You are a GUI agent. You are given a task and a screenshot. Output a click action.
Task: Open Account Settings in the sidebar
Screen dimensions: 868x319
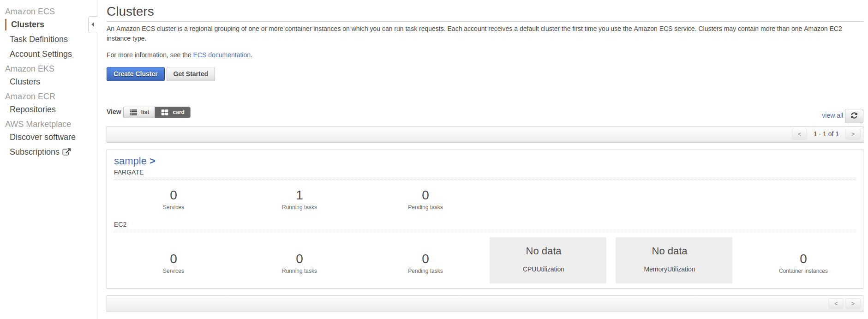(41, 54)
